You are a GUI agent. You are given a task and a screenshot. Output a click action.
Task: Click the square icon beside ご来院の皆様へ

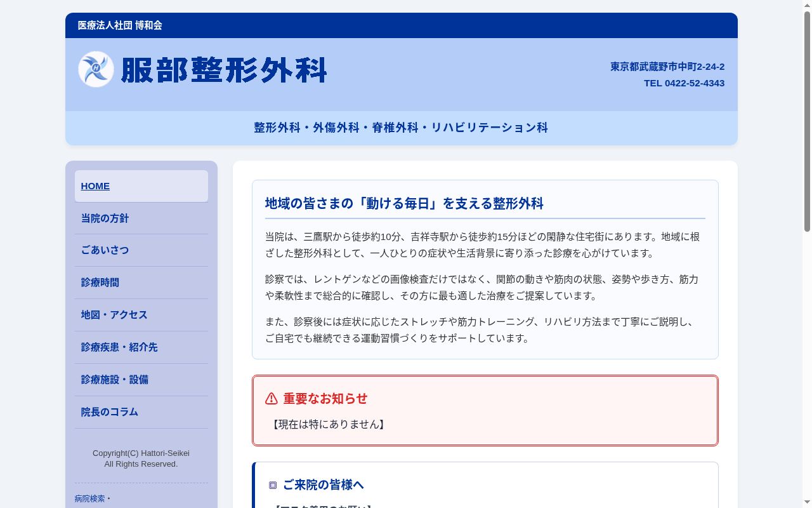tap(273, 485)
